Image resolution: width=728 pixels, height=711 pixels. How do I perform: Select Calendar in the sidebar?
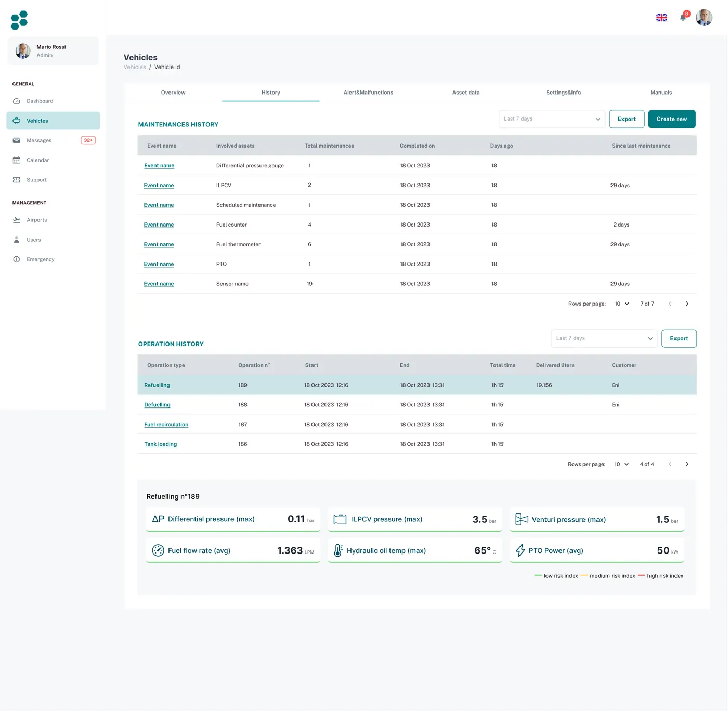53,160
